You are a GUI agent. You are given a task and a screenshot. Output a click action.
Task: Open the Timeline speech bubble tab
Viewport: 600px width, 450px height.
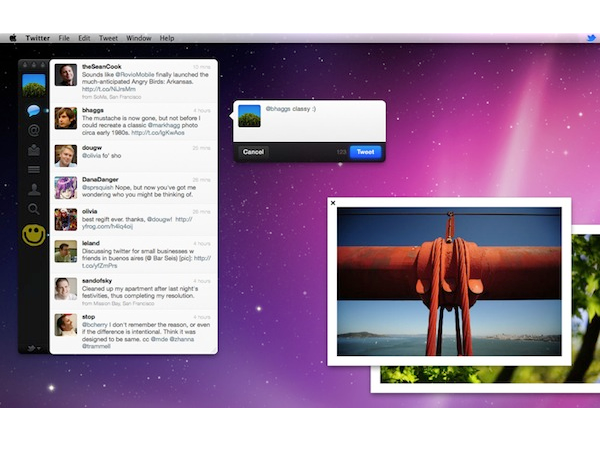(34, 111)
